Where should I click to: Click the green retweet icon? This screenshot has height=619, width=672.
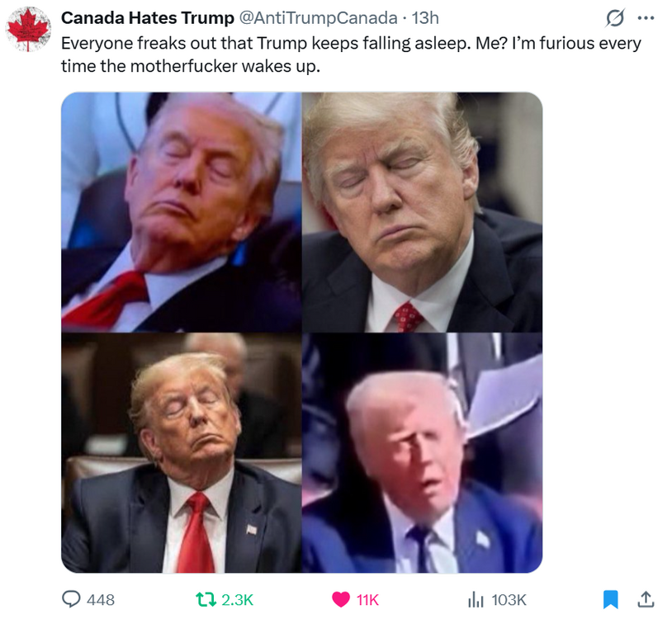pos(206,599)
